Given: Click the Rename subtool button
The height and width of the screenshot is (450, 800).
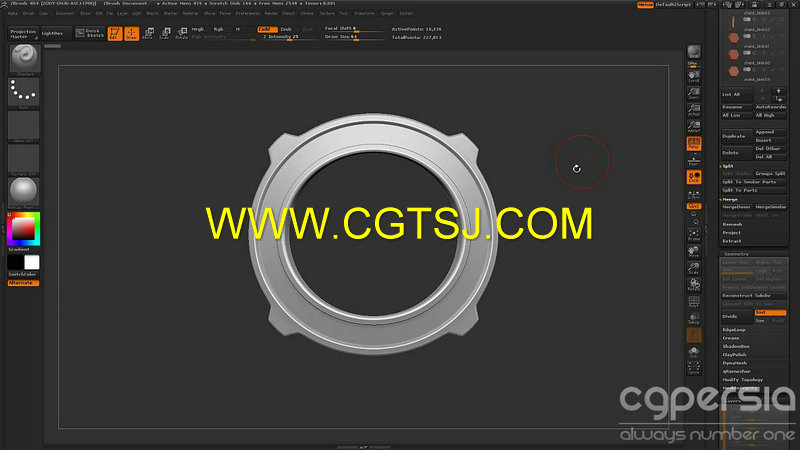Looking at the screenshot, I should pyautogui.click(x=736, y=107).
